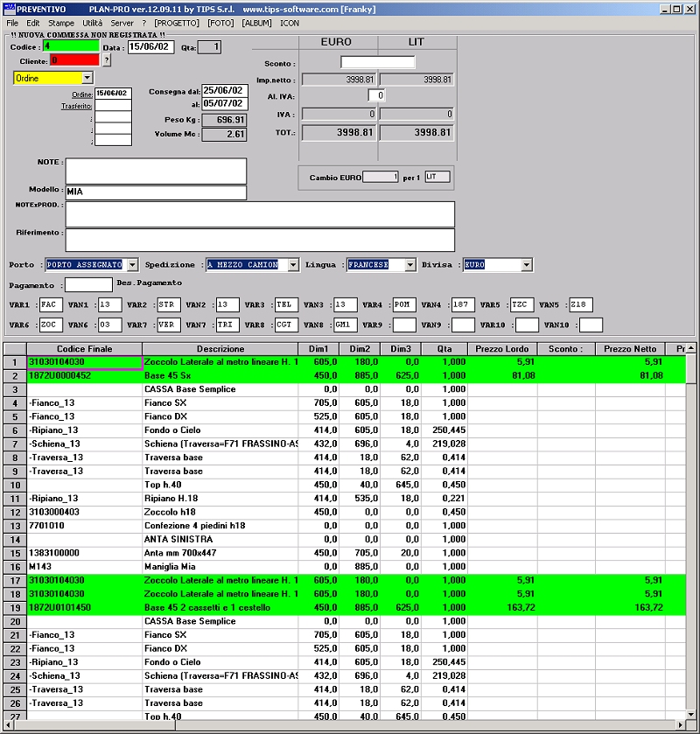Viewport: 700px width, 734px height.
Task: Click the Descrizione column header
Action: tap(220, 349)
